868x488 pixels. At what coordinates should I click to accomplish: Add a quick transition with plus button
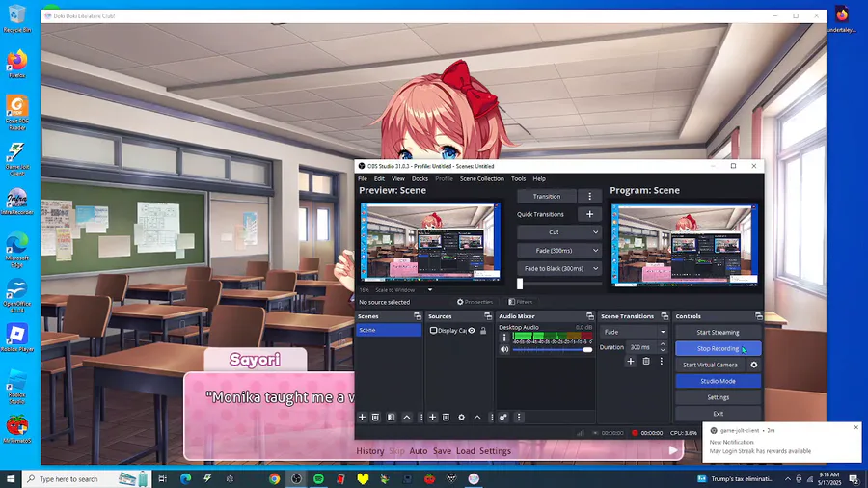click(589, 214)
